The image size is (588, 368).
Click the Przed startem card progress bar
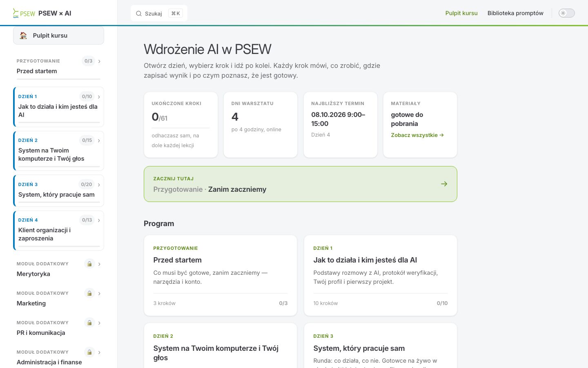[220, 293]
